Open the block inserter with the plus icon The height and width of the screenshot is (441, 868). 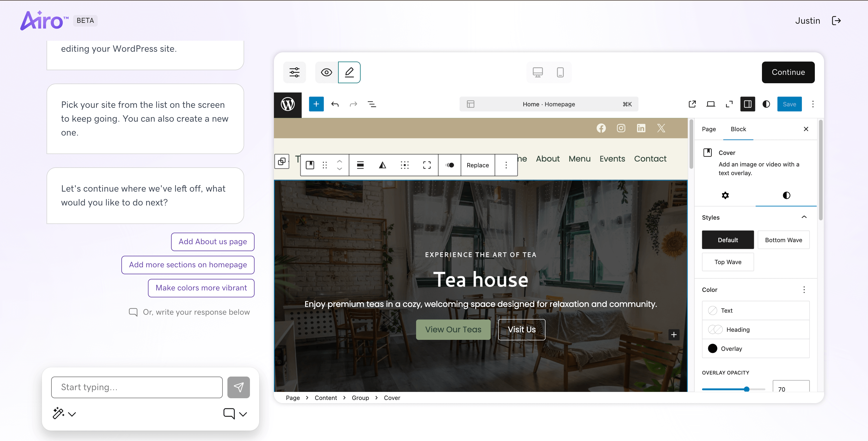316,104
